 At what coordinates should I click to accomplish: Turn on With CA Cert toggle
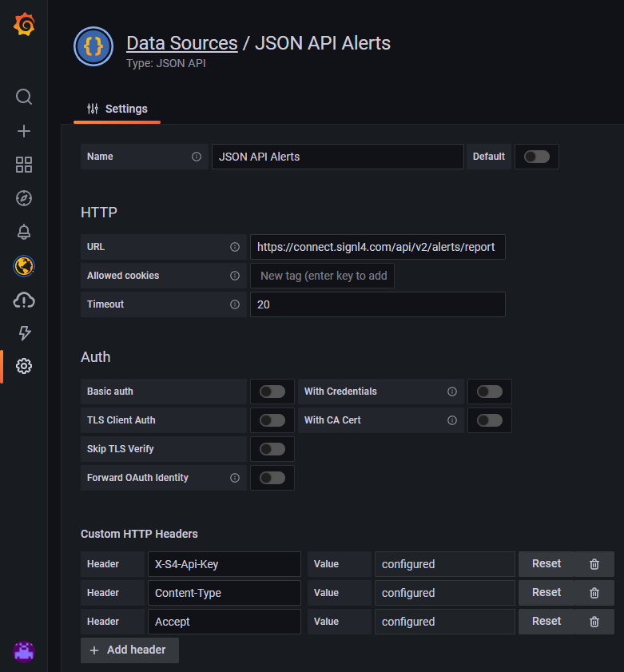point(490,420)
